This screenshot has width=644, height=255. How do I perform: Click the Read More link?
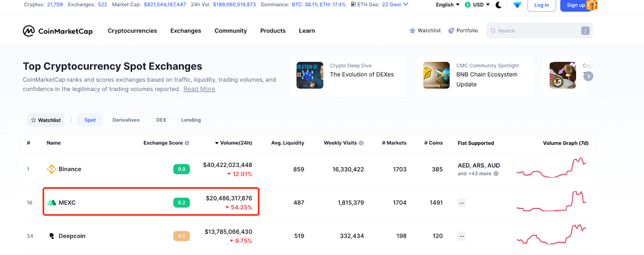199,89
